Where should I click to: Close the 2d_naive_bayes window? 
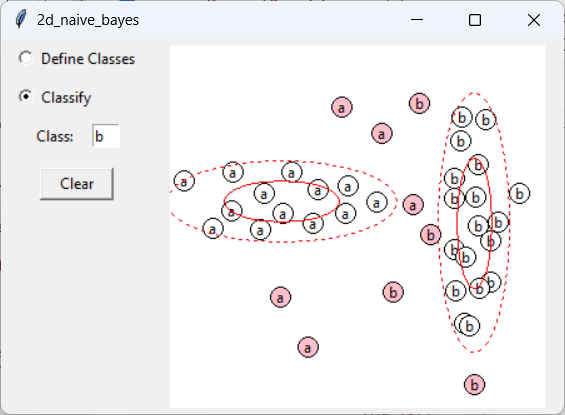[x=534, y=19]
